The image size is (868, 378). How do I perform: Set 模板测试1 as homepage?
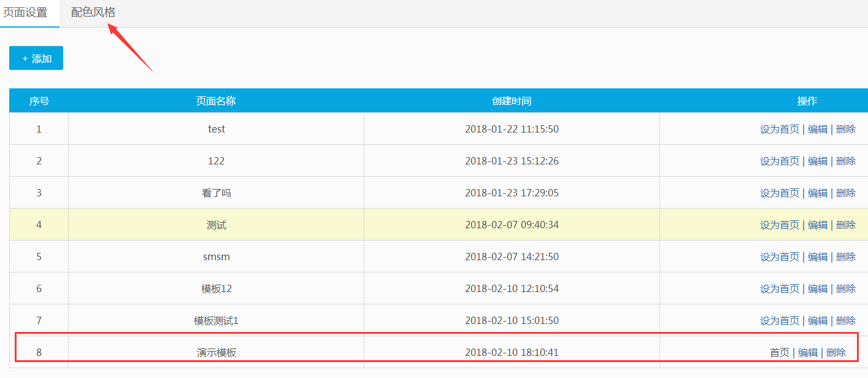tap(780, 320)
